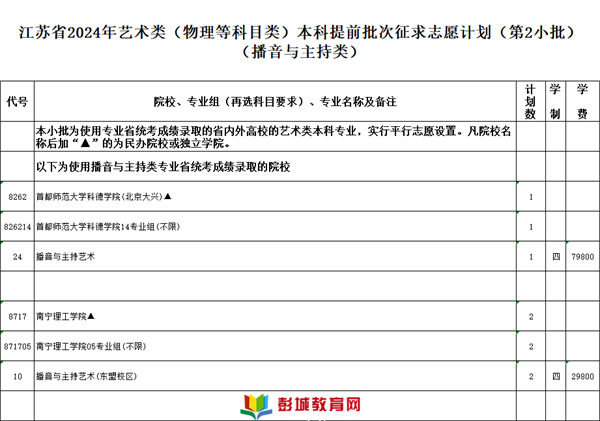Click 四 in the 29800 tuition row
This screenshot has width=600, height=421.
[556, 376]
